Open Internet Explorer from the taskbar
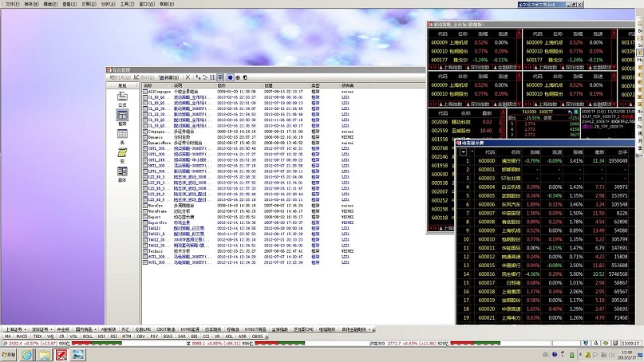 coord(26,355)
